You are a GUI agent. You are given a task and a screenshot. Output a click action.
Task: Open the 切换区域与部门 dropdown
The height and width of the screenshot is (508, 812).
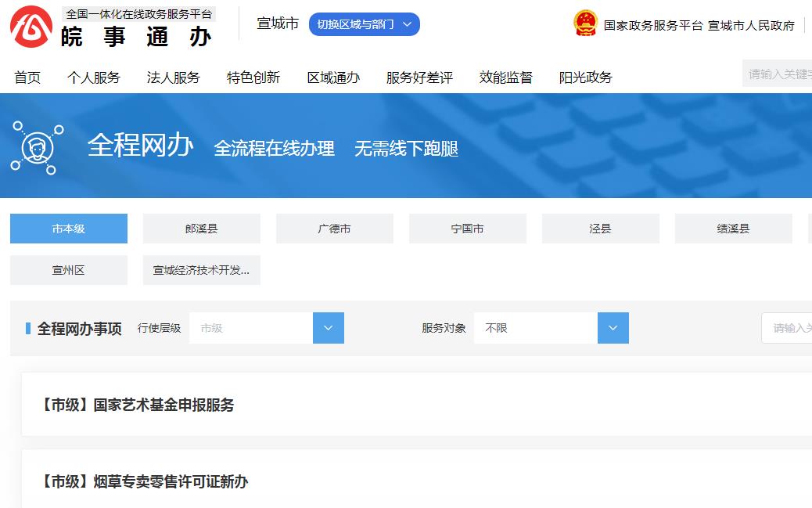point(363,24)
